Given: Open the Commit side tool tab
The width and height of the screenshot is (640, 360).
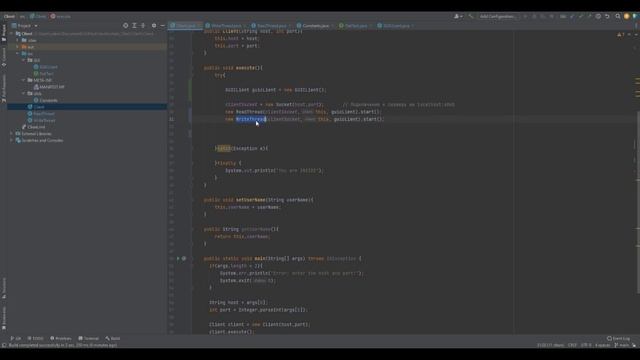Looking at the screenshot, I should point(4,57).
